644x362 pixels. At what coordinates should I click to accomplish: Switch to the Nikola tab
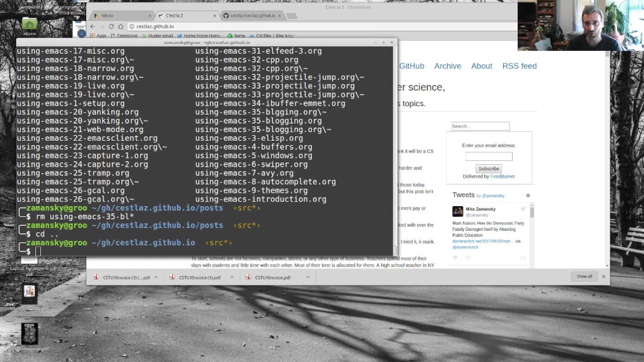click(121, 16)
